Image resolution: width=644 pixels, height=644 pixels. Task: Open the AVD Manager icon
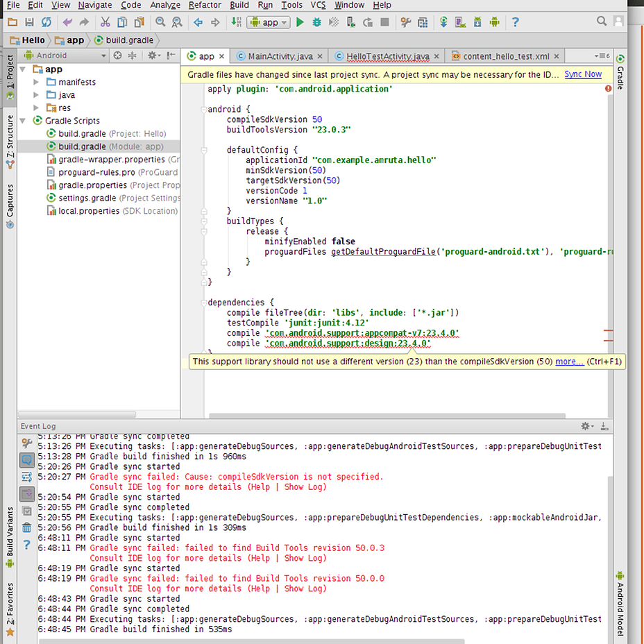(460, 22)
